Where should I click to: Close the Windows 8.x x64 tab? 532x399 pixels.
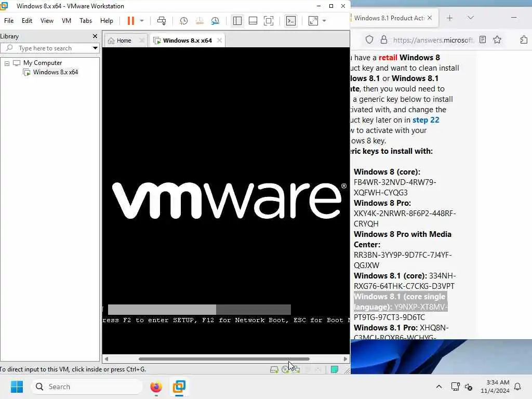pos(220,41)
